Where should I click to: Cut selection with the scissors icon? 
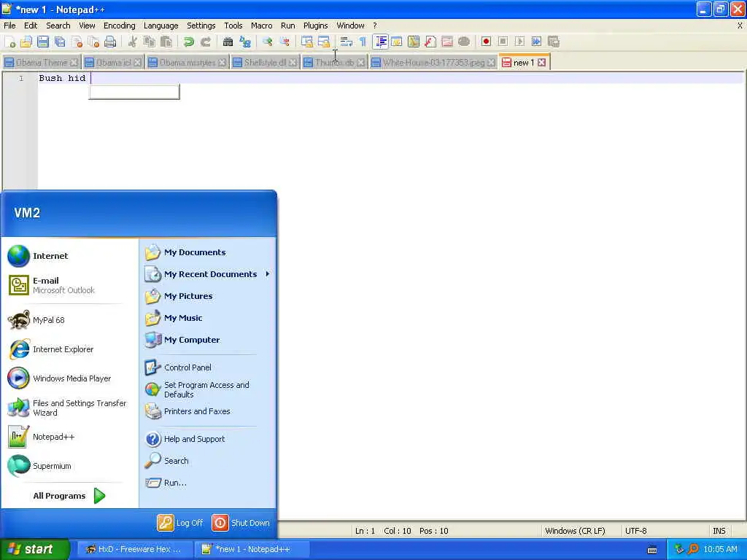click(133, 42)
